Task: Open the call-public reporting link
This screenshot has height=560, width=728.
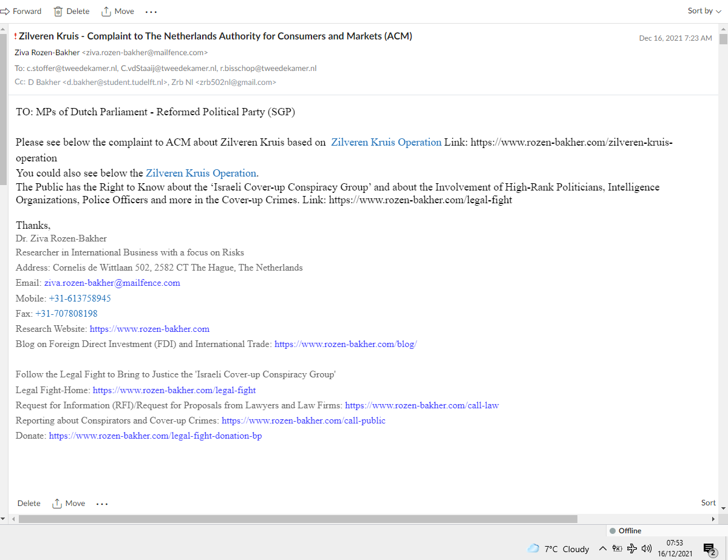Action: [303, 421]
